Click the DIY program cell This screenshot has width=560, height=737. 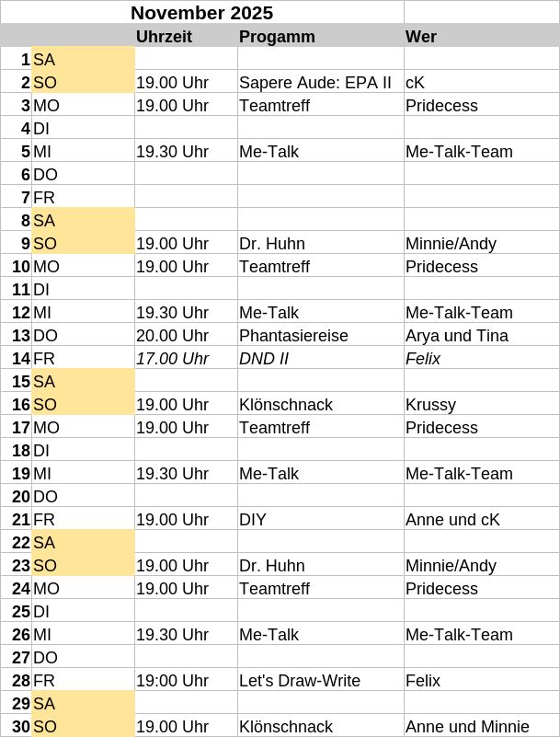(253, 520)
